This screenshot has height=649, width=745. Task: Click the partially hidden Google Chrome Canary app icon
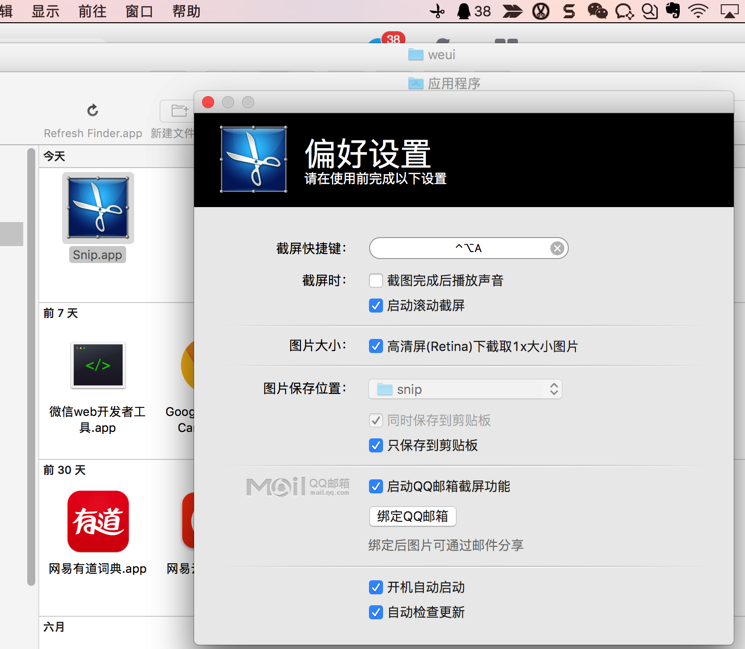click(x=187, y=365)
